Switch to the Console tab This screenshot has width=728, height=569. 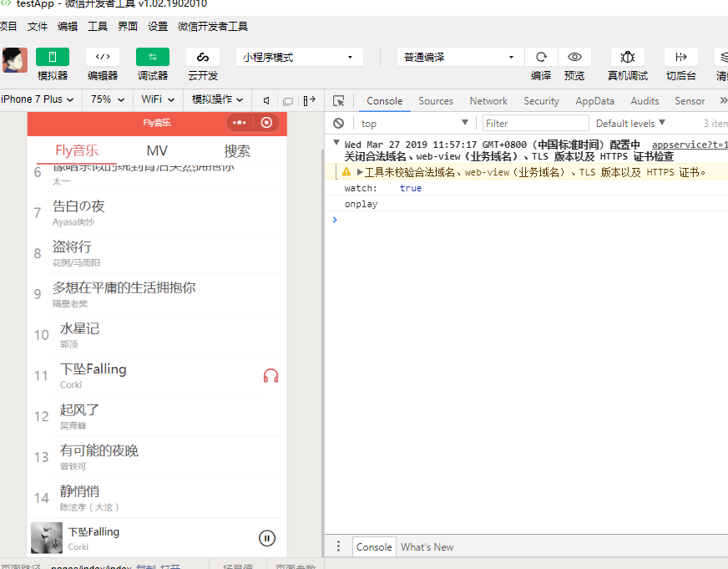[384, 101]
